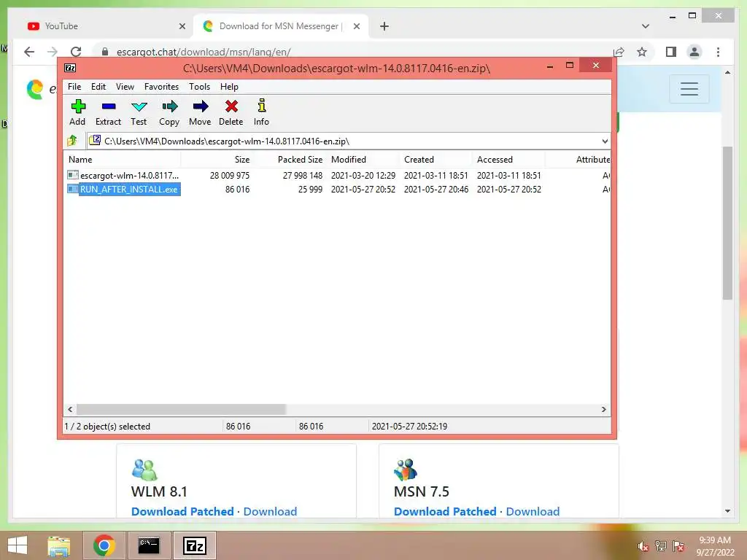Open the Tools menu
747x560 pixels.
tap(199, 87)
